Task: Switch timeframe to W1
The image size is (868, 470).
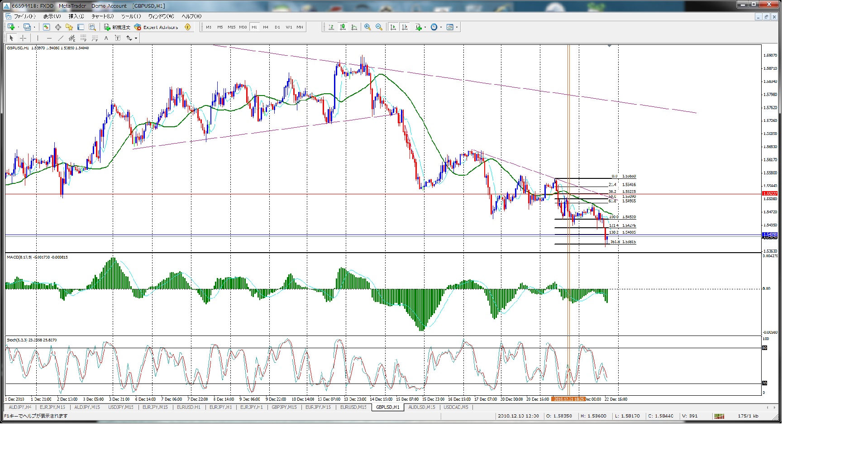Action: coord(289,27)
